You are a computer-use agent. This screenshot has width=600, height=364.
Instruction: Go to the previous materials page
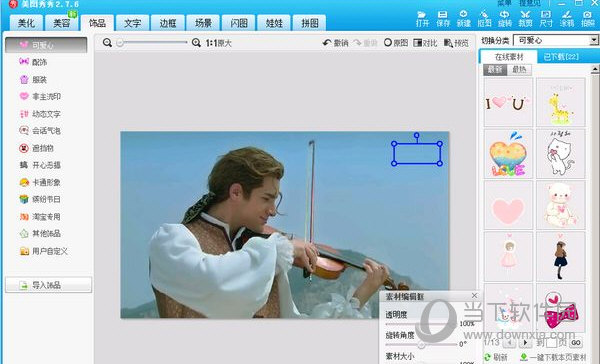[509, 343]
